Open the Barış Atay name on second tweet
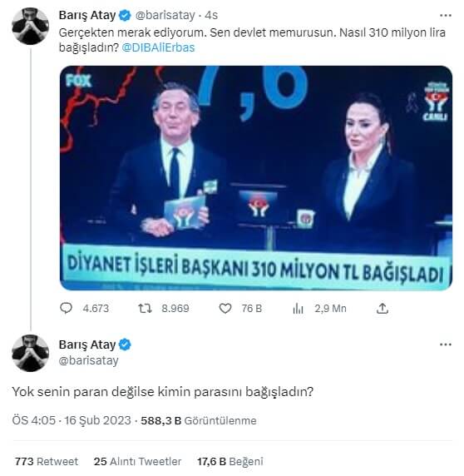The image size is (464, 476). click(x=87, y=345)
